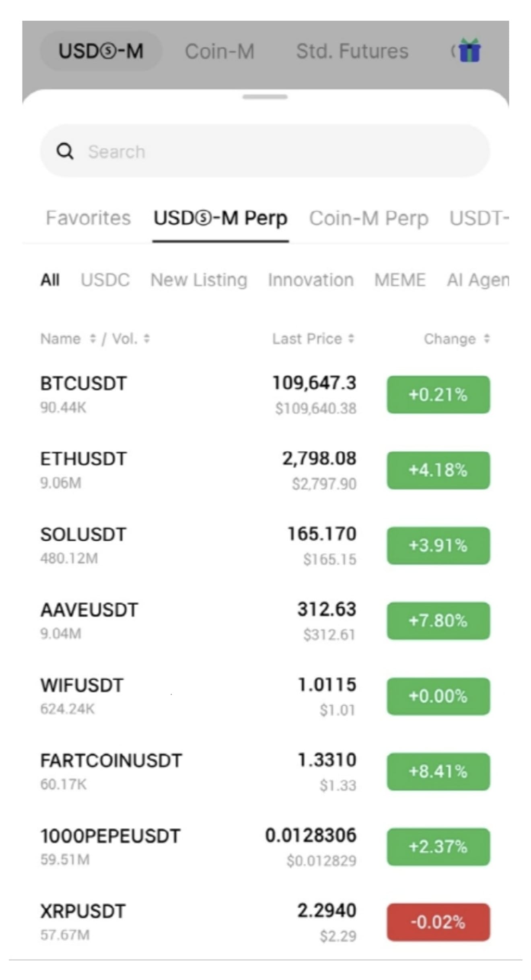Click the BTCUSDT +0.21% change button
This screenshot has height=980, width=531.
[438, 394]
